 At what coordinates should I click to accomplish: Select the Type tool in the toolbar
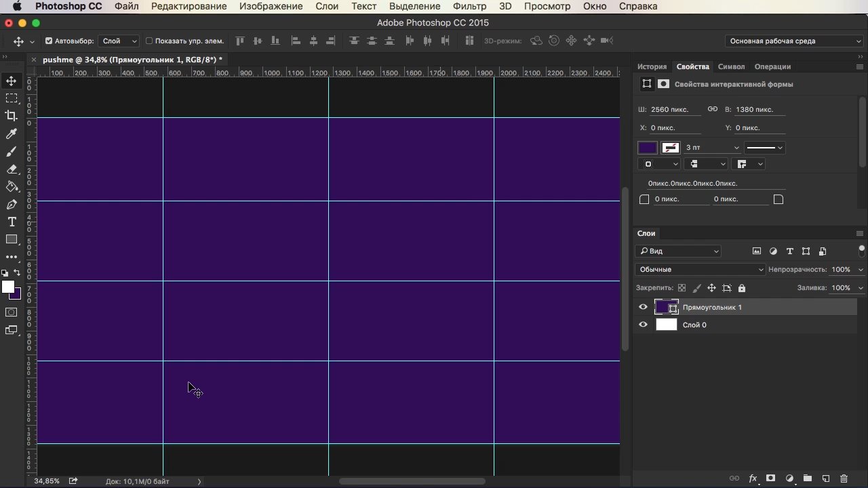point(12,222)
